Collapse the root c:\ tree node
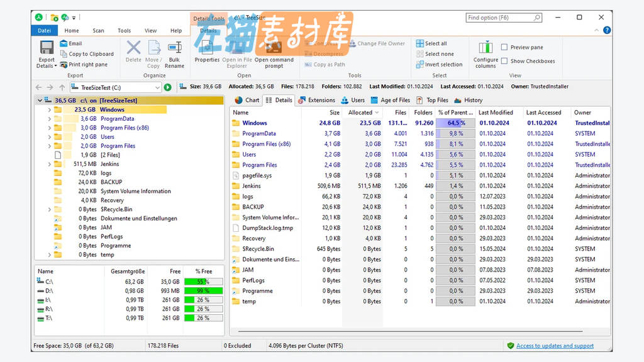Image resolution: width=644 pixels, height=362 pixels. tap(40, 100)
